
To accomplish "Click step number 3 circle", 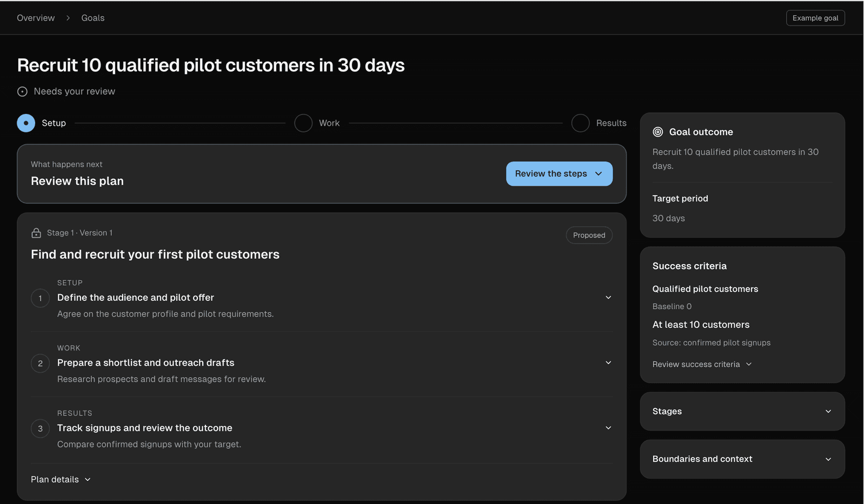I will [40, 429].
